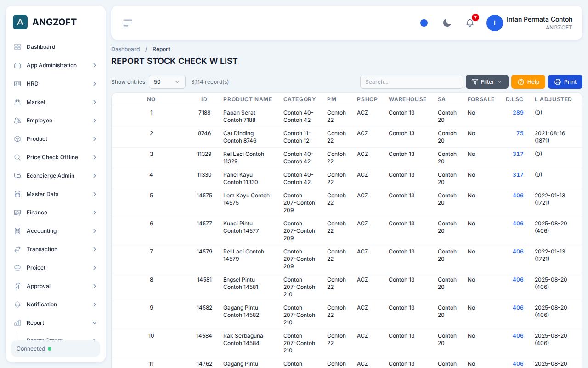Go to Dashboard breadcrumb link

pyautogui.click(x=125, y=49)
